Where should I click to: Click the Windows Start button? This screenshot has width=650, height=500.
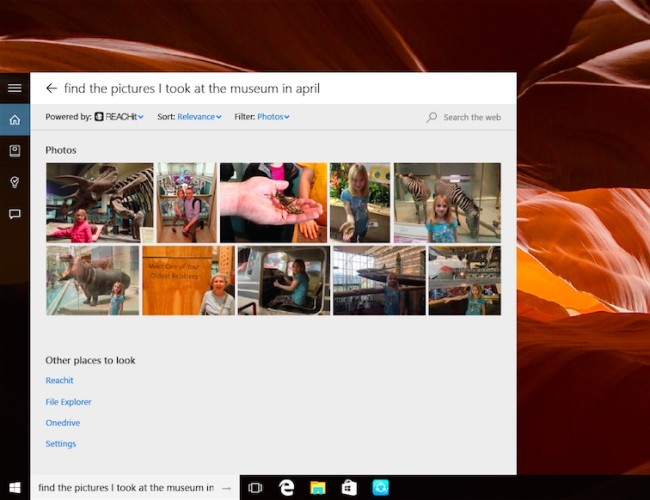click(14, 487)
